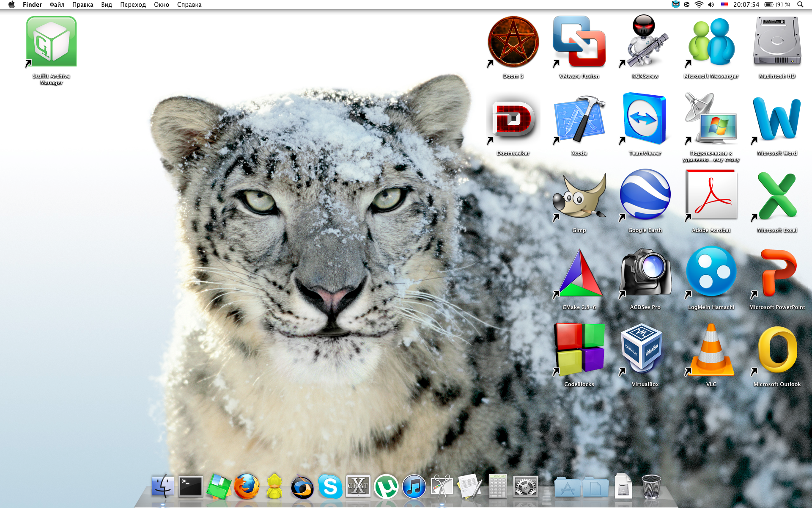Viewport: 812px width, 508px height.
Task: Open StuffIt Archive Manager shortcut
Action: 51,42
